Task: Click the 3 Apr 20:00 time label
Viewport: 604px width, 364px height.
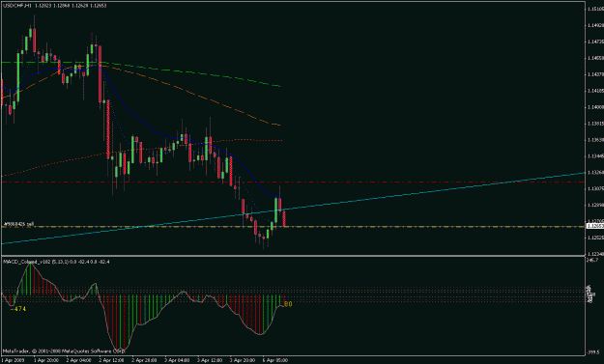Action: click(243, 360)
